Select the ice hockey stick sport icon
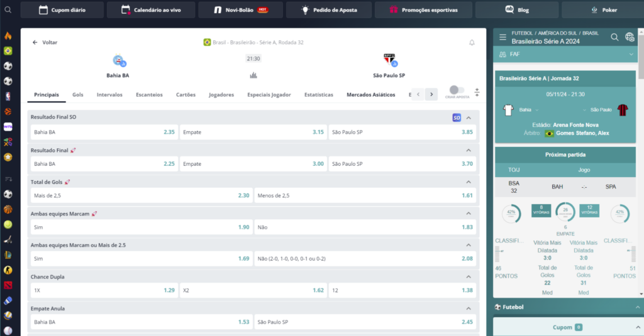 point(8,239)
